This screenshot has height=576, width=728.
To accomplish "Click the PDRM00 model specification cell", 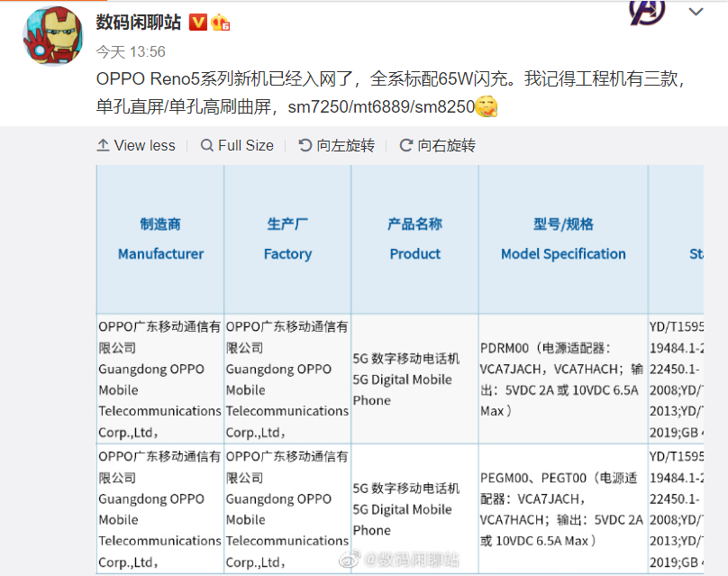I will (x=563, y=379).
